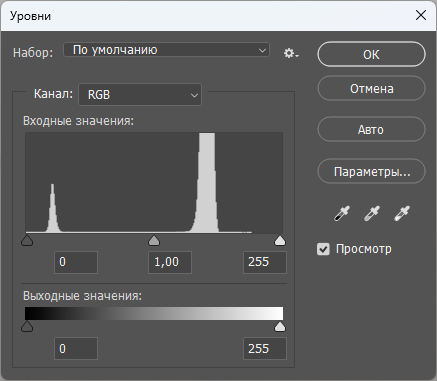The width and height of the screenshot is (437, 381).
Task: Click the input highlight field 255
Action: point(265,262)
